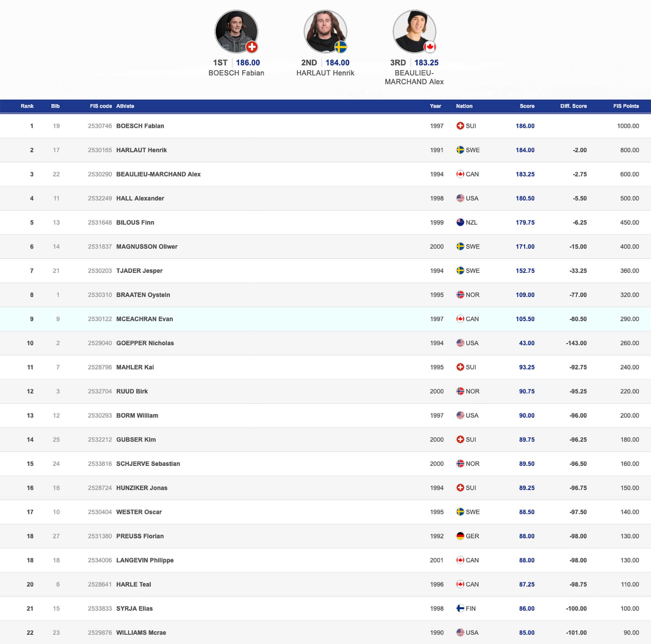The width and height of the screenshot is (651, 644).
Task: Click the New Zealand flag in Bilous Finn's row
Action: pos(460,222)
